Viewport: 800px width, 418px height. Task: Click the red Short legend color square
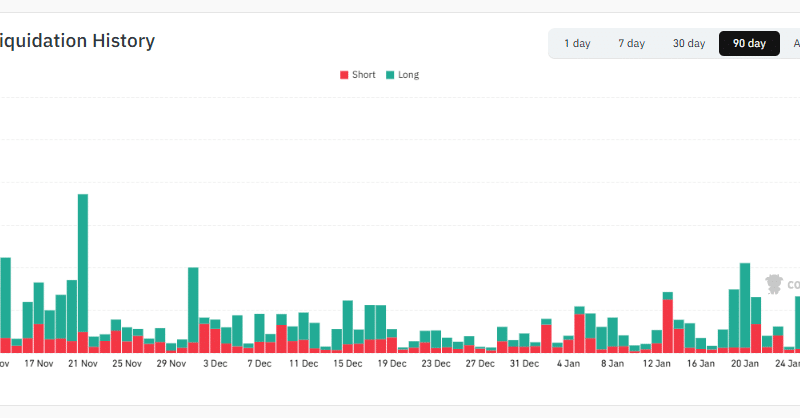click(345, 75)
